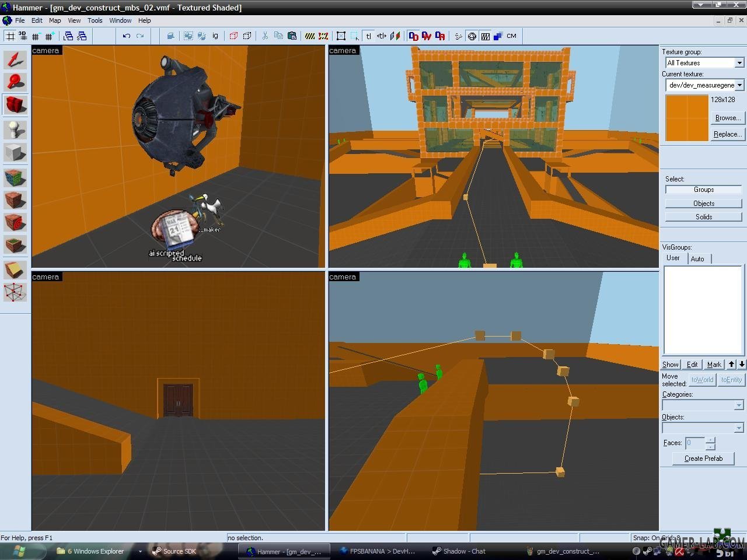
Task: Redo the last undone action
Action: point(140,36)
